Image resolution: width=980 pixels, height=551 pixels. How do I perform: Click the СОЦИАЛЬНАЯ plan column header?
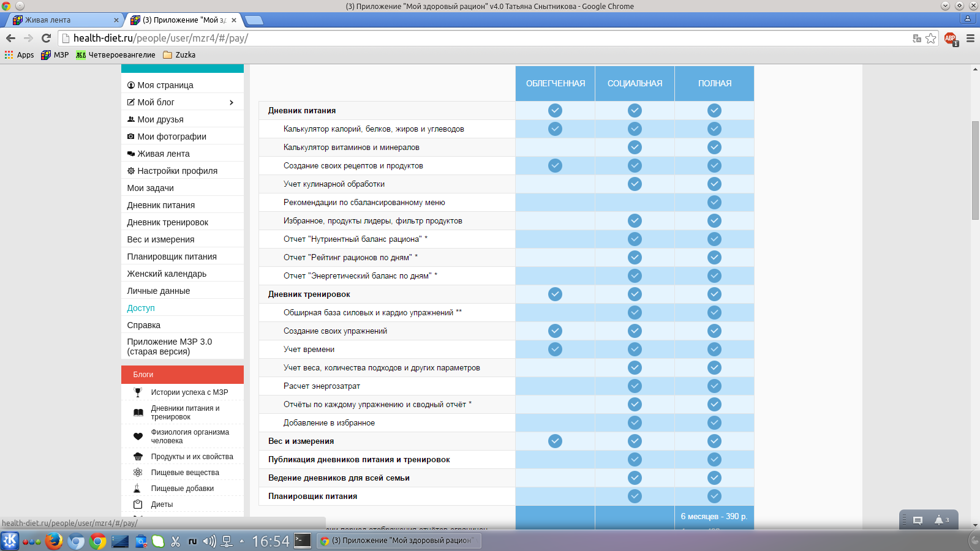click(x=635, y=83)
